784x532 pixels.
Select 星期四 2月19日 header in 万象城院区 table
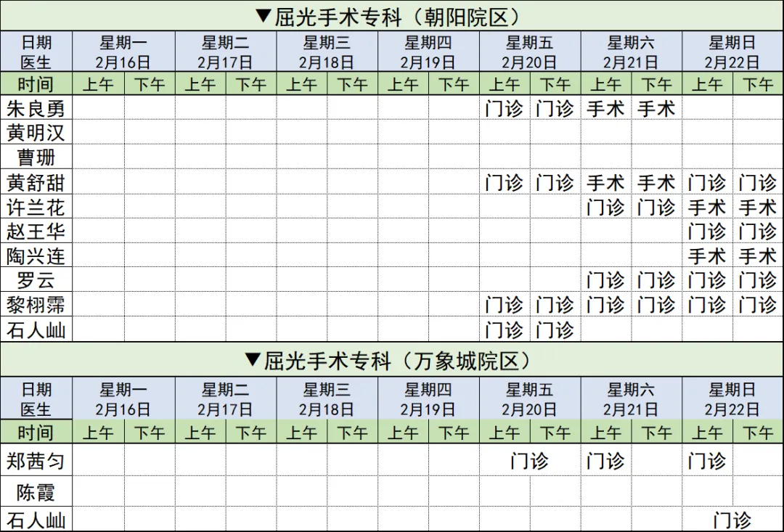click(x=428, y=399)
